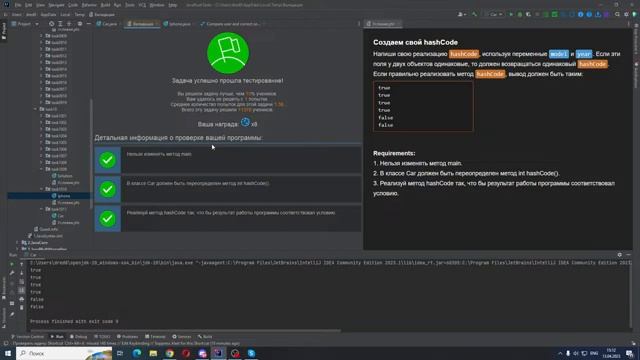Click the Run console horizontal scrollbar

point(185,331)
